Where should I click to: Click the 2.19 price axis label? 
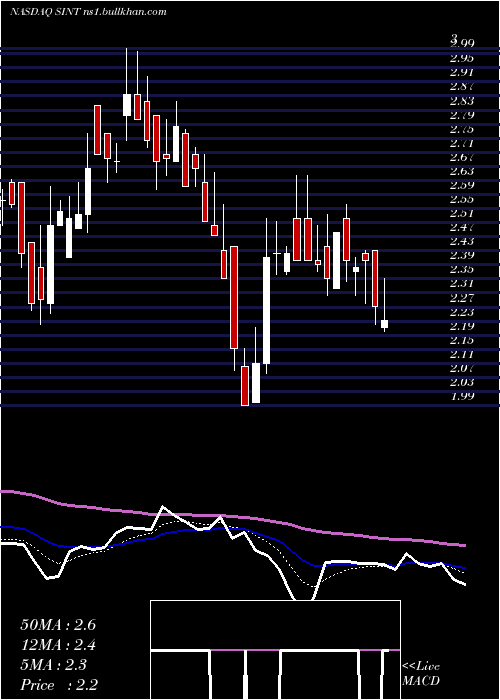coord(462,326)
